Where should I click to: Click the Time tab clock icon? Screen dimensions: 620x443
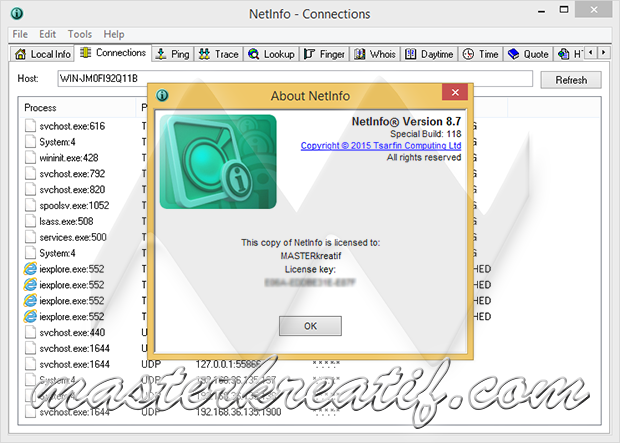(x=468, y=54)
